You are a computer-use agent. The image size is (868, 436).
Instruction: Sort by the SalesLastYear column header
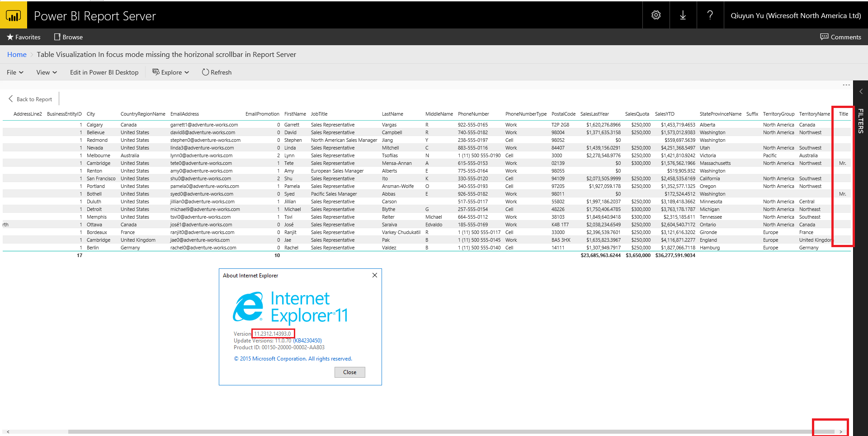[x=594, y=114]
